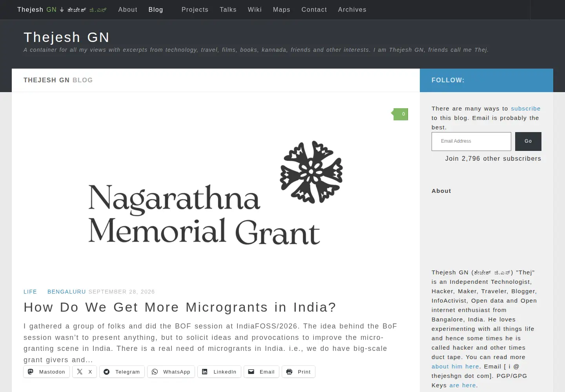The width and height of the screenshot is (565, 392).
Task: Go to Blog in navigation bar
Action: (156, 10)
